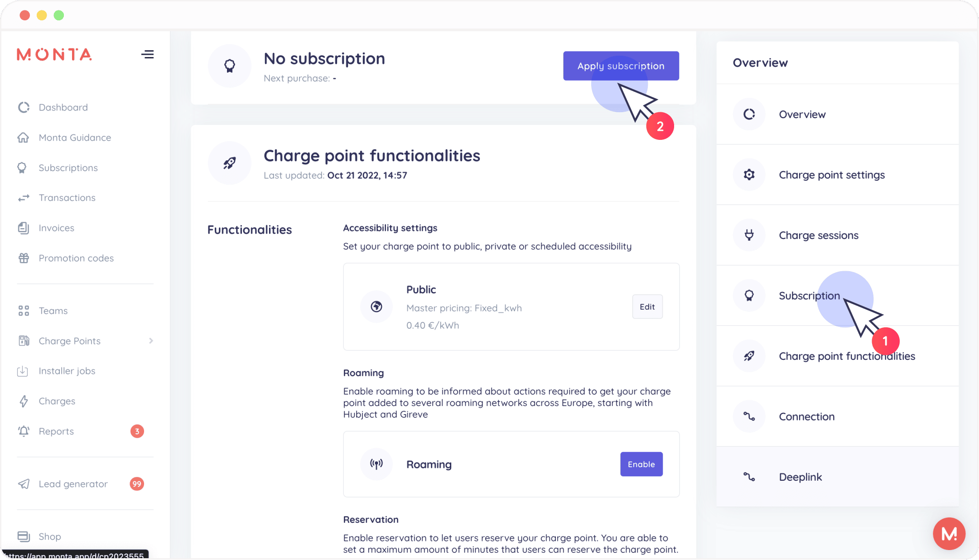Select Charge point settings in Overview panel
This screenshot has width=979, height=560.
[837, 175]
